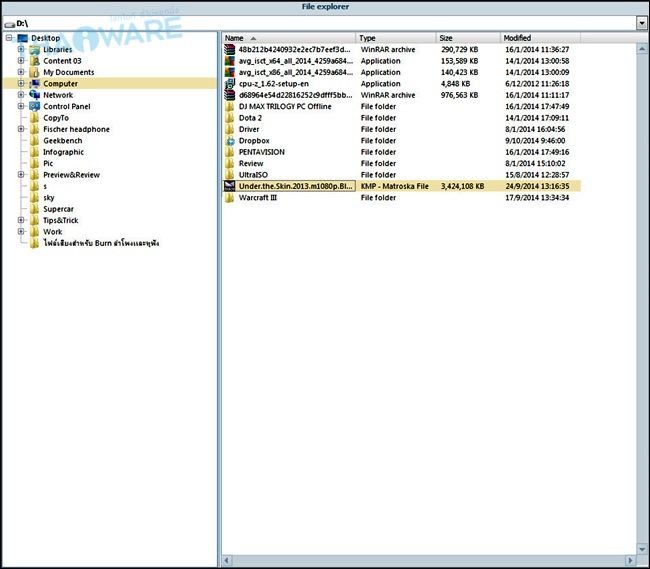Select the sky folder in tree

coord(49,198)
